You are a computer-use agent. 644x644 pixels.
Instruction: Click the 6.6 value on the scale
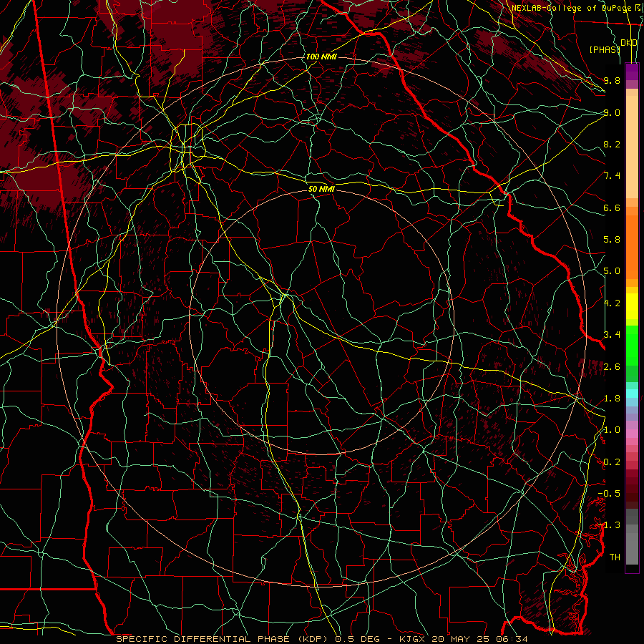pos(612,208)
